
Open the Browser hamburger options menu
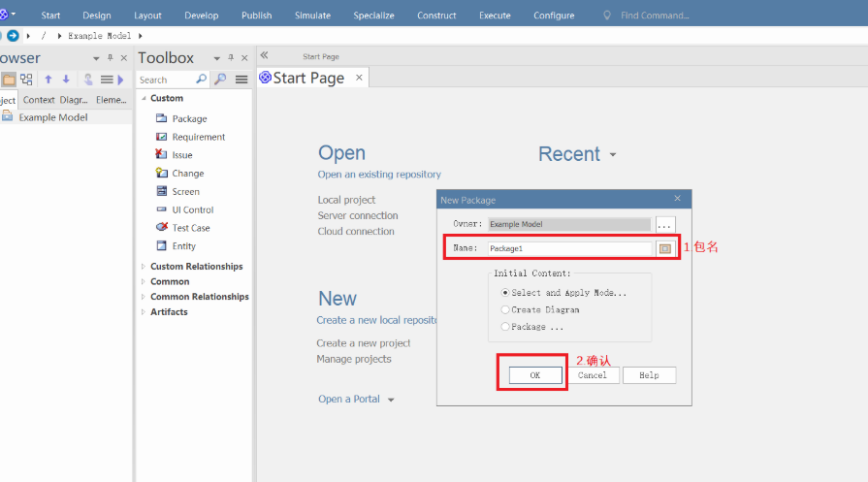click(107, 80)
